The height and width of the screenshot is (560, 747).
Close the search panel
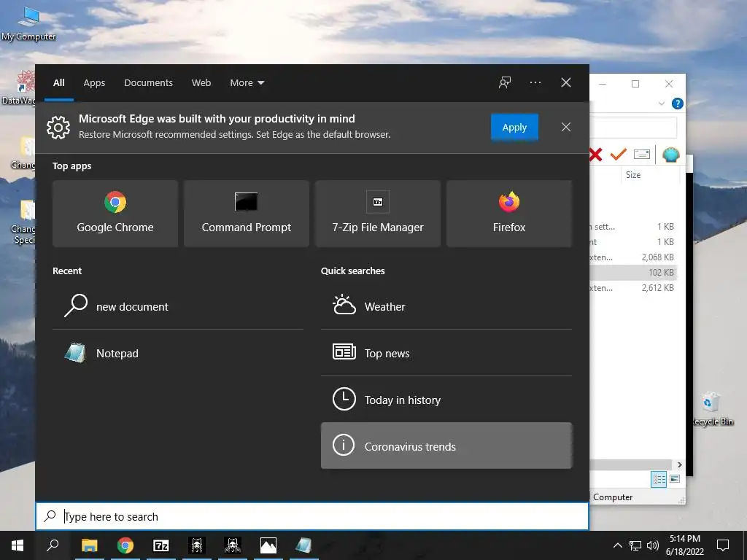click(x=566, y=82)
